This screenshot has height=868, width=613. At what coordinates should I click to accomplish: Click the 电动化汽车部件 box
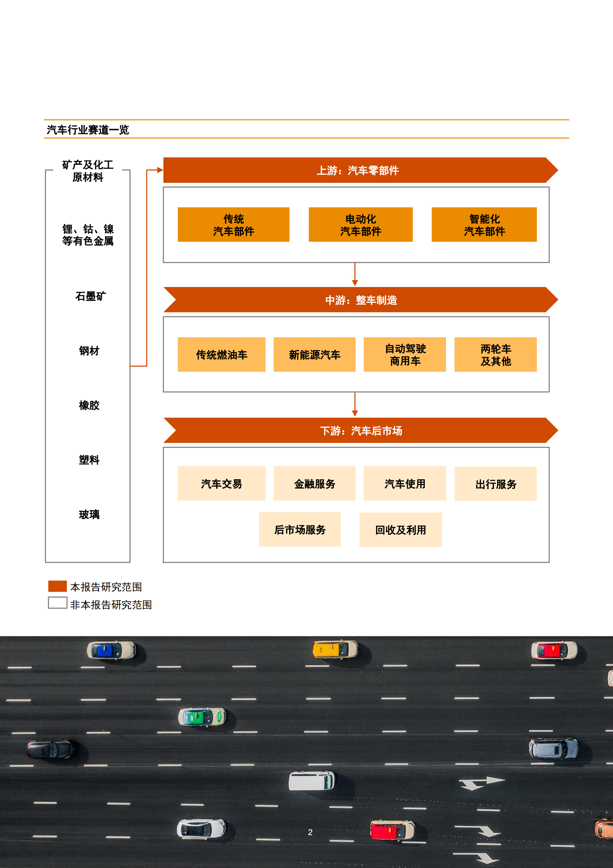(361, 225)
